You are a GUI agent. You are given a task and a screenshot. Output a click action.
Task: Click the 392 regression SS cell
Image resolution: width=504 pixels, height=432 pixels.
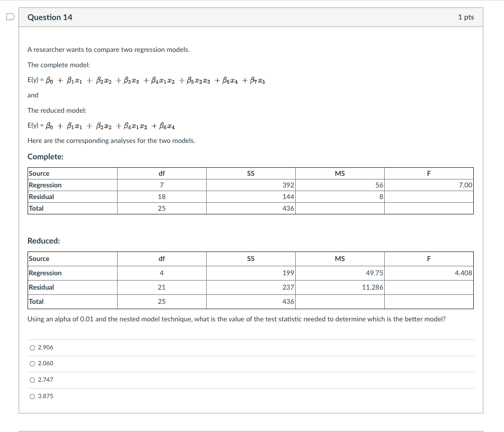point(251,185)
